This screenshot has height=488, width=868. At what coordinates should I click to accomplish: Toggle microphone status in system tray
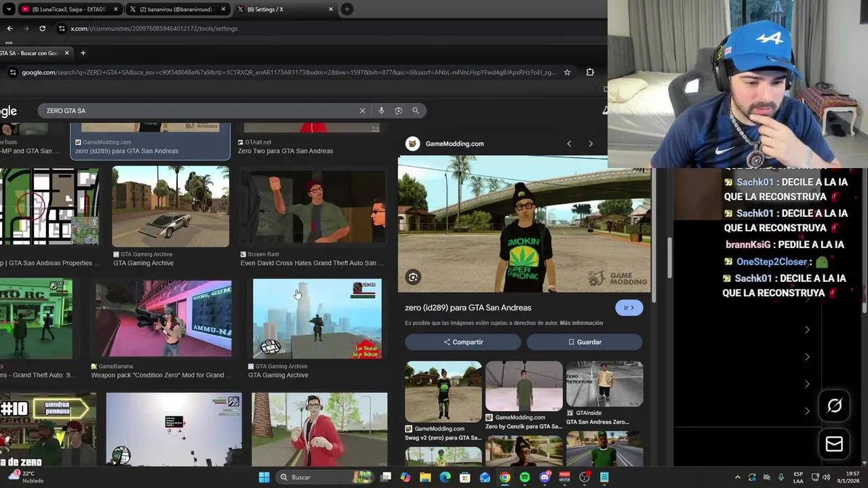click(x=781, y=477)
